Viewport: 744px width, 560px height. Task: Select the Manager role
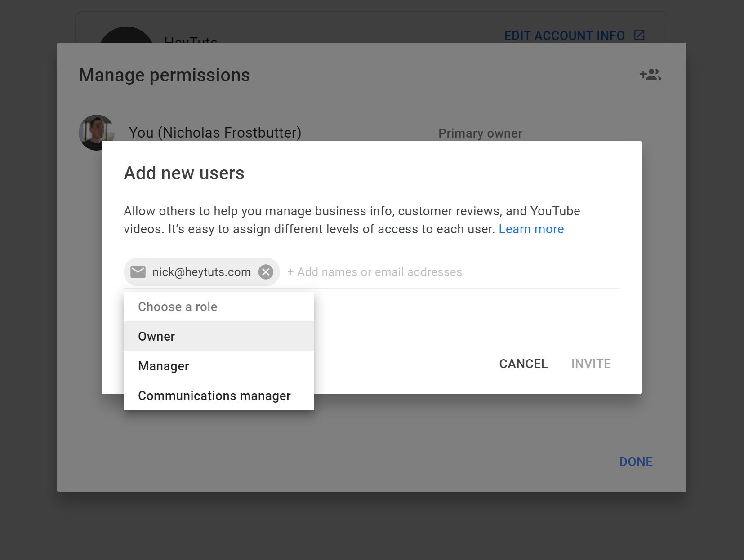163,365
